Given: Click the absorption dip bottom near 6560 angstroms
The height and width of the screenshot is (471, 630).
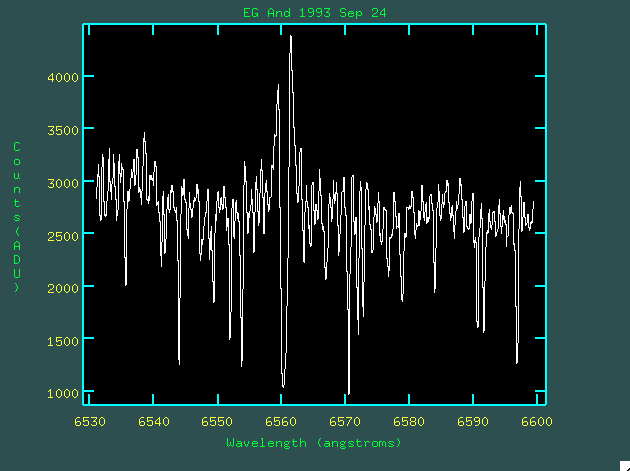Looking at the screenshot, I should [283, 385].
